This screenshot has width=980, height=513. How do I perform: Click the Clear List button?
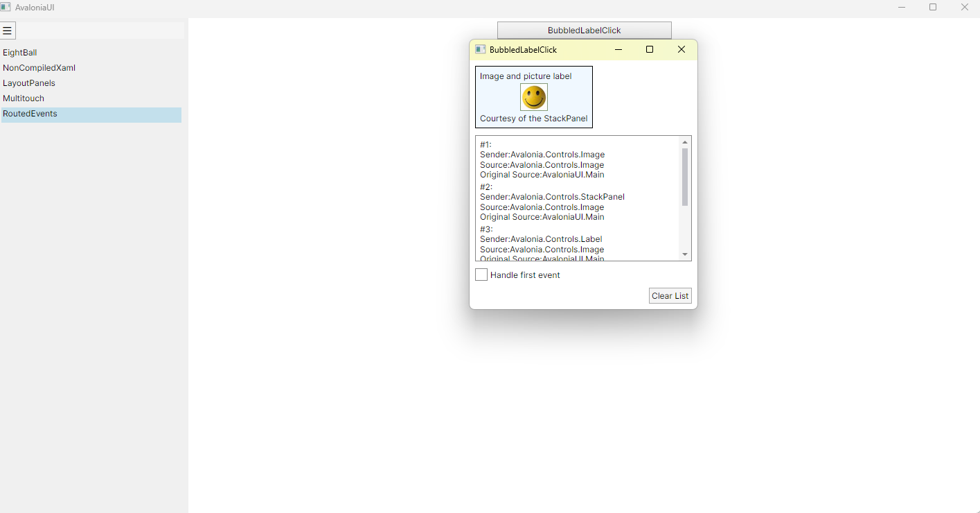coord(670,296)
